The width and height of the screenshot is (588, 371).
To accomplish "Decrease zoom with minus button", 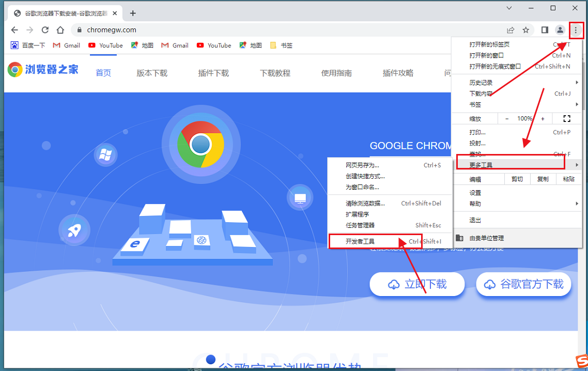I will 507,118.
